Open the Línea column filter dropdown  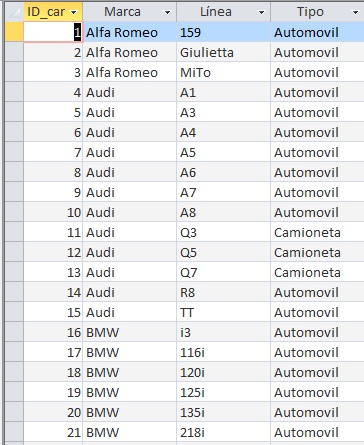pos(262,13)
